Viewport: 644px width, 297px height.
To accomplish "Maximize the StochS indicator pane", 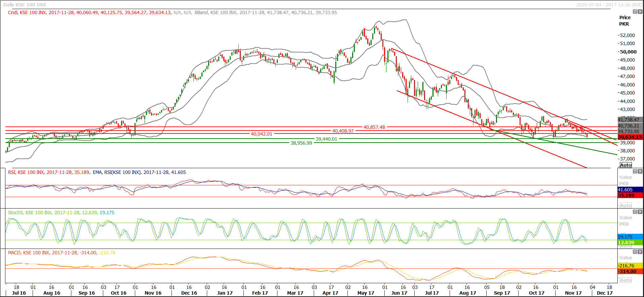I will 635,212.
